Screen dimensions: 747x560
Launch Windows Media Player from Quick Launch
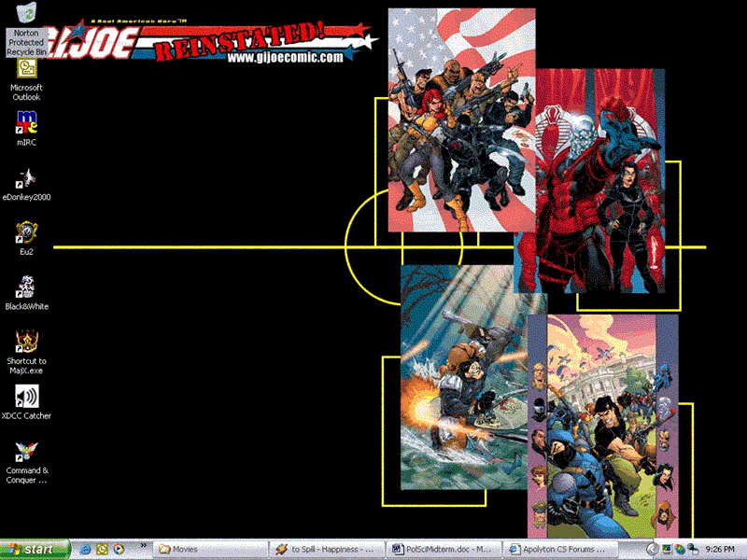point(119,549)
